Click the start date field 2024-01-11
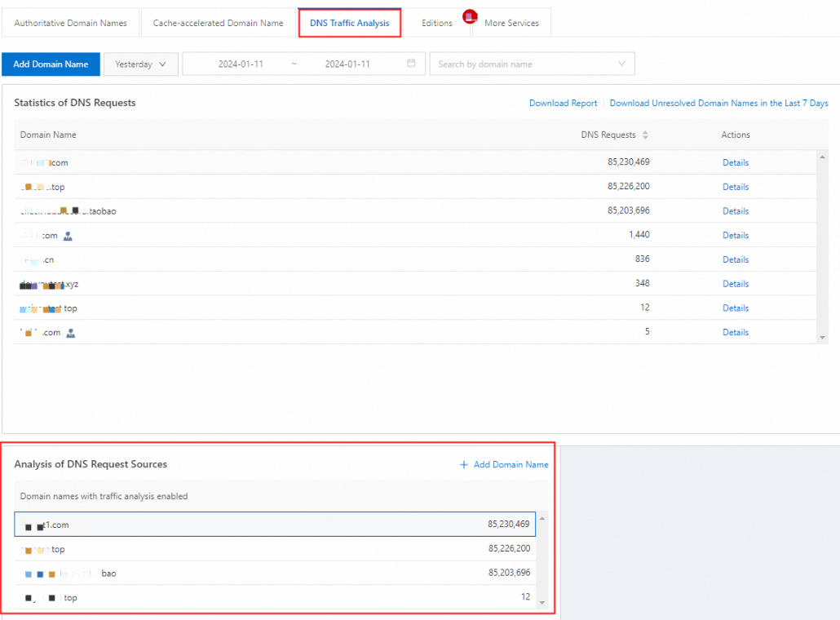The image size is (840, 620). pos(241,64)
